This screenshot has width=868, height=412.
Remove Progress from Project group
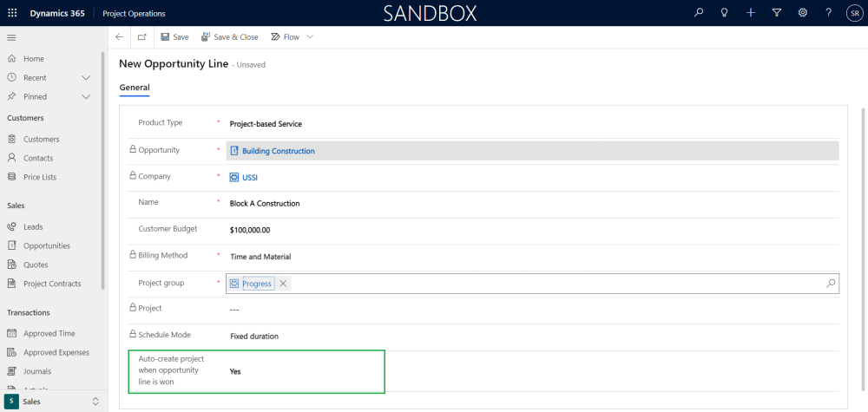(283, 284)
